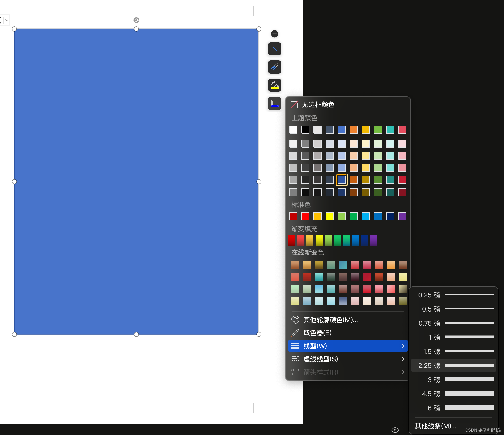Choose 3 磅 line weight

(x=453, y=380)
